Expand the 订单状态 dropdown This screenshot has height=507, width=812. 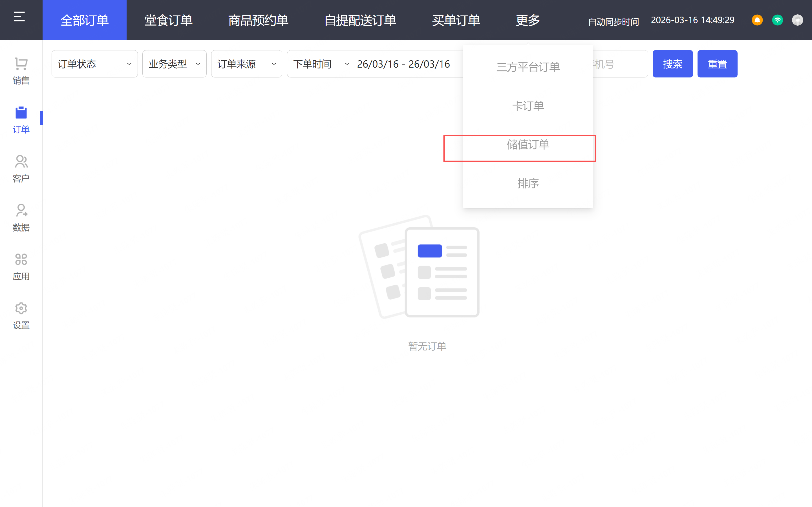click(x=94, y=64)
